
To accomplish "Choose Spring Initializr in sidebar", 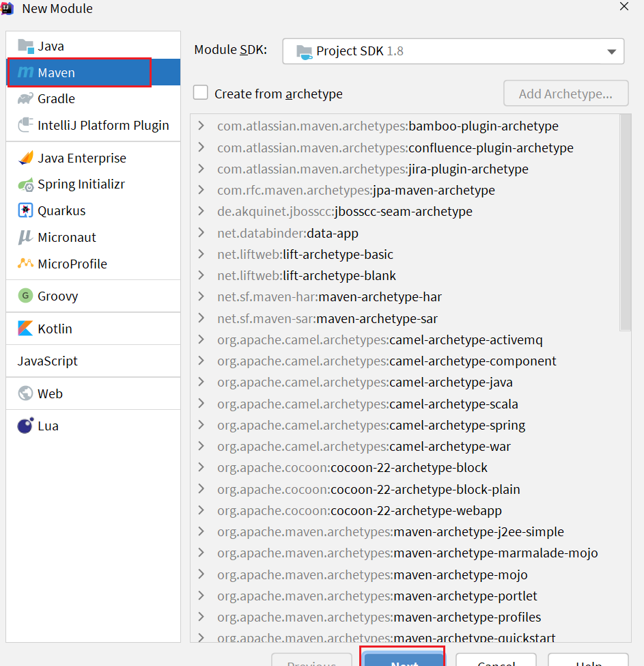I will coord(94,184).
